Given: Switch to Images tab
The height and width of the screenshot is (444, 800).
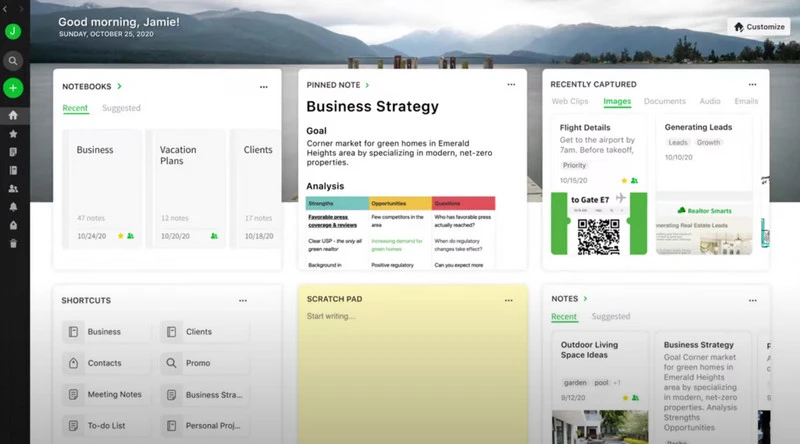Looking at the screenshot, I should point(617,101).
